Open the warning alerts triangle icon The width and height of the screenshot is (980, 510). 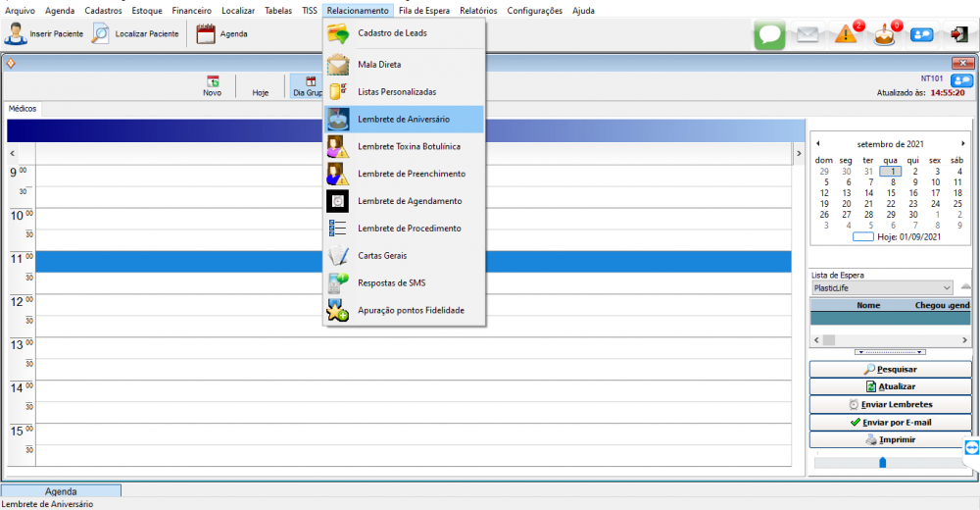click(846, 34)
